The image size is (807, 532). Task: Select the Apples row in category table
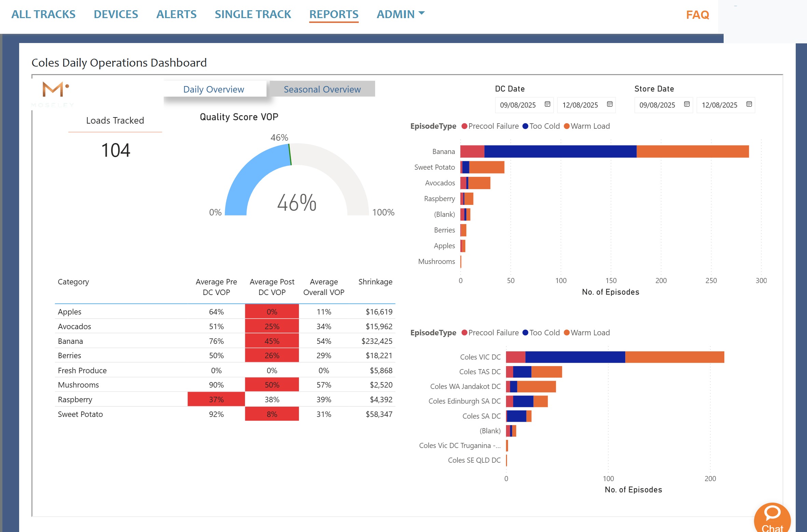225,311
